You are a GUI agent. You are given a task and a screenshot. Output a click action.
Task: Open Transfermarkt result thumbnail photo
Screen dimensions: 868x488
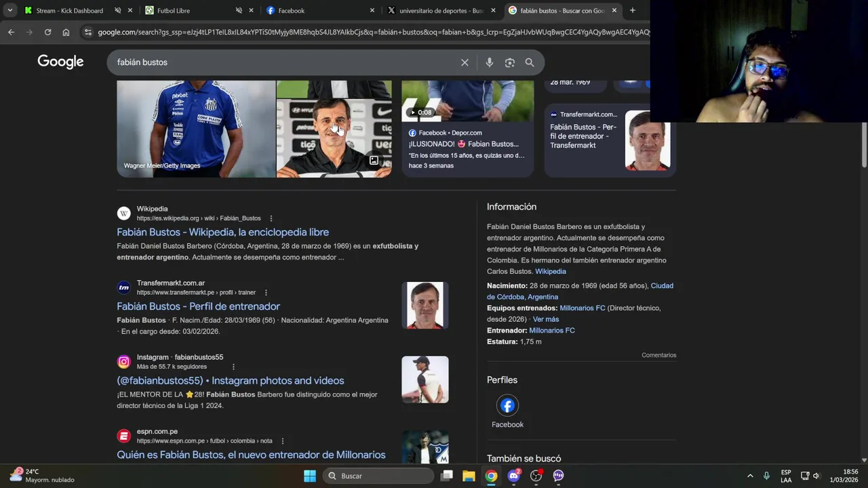click(x=425, y=305)
